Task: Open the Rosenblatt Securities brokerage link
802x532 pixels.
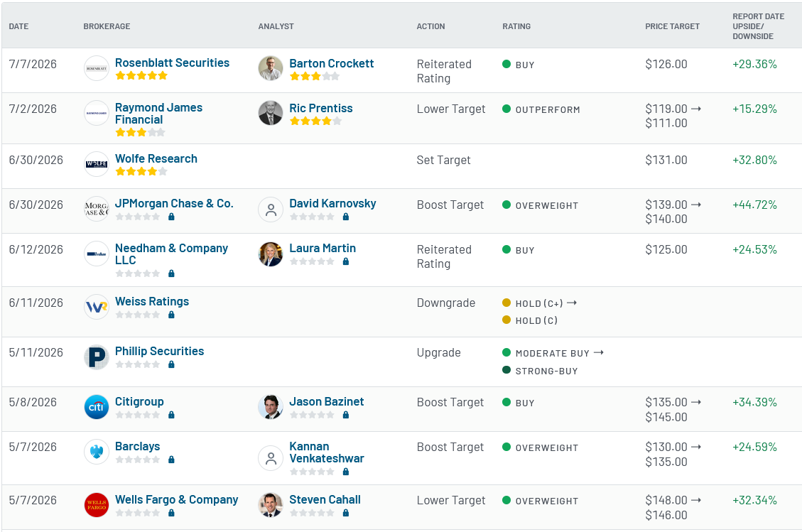Action: [173, 63]
